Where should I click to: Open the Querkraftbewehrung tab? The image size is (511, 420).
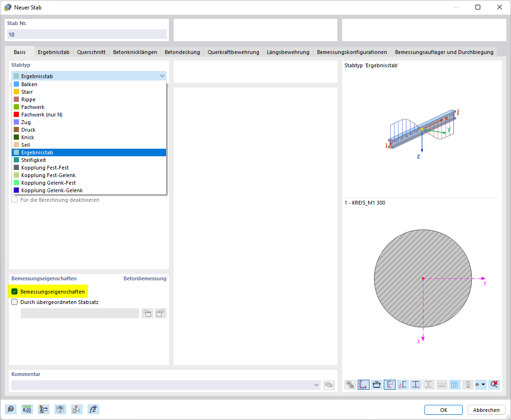coord(233,52)
